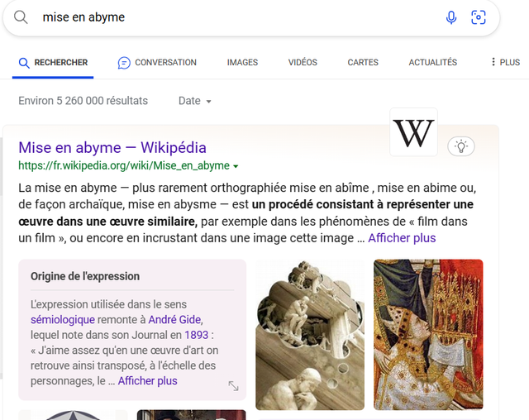This screenshot has height=420, width=529.
Task: Follow the sémiologique link
Action: (x=63, y=319)
